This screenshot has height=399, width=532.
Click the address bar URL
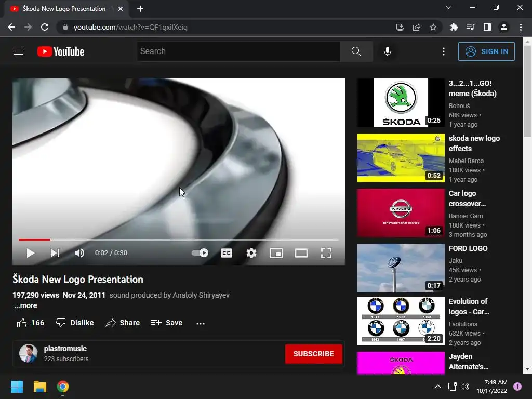tap(130, 27)
